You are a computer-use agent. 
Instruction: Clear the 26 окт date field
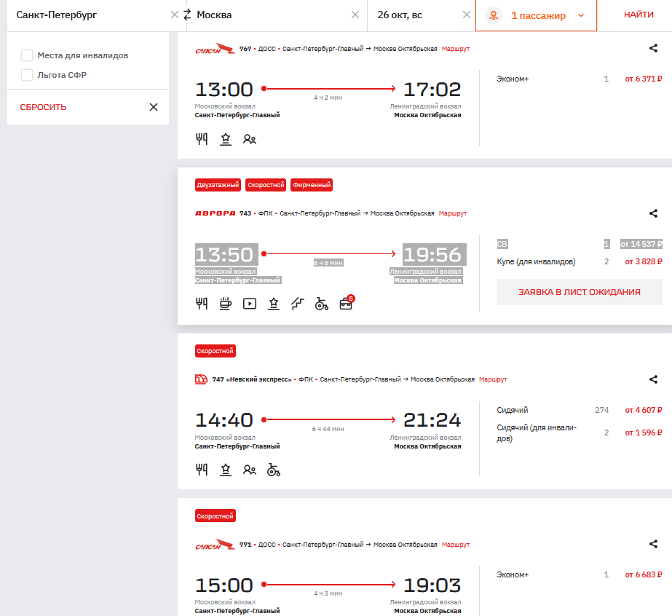(466, 15)
